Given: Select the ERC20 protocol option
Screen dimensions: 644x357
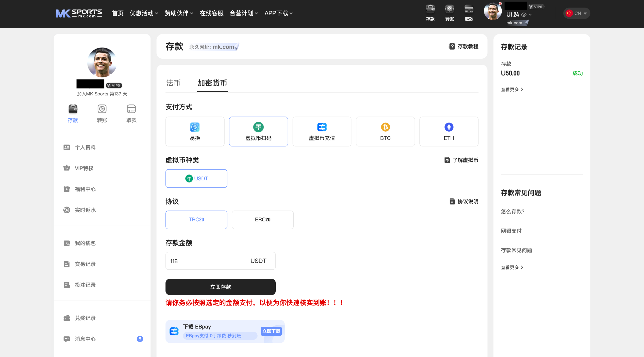Looking at the screenshot, I should point(262,220).
